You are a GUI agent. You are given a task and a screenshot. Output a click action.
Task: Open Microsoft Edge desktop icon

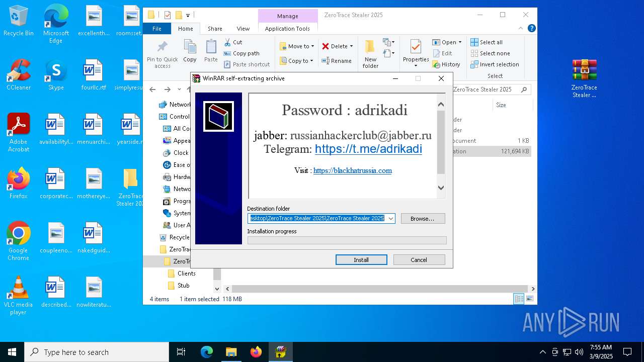[56, 24]
